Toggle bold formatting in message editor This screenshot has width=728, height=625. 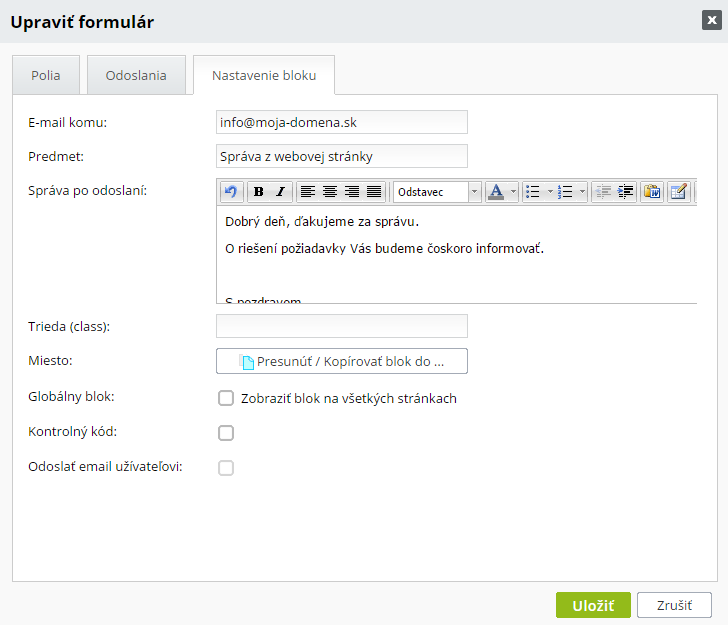[259, 192]
